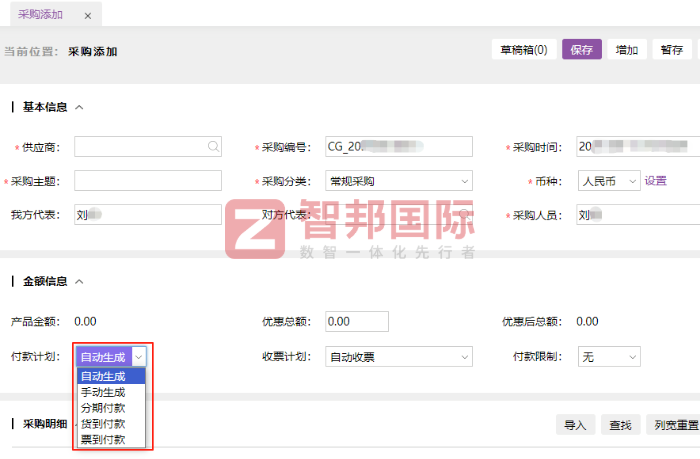Screen dimensions: 700x459
Task: Click the 查找 button
Action: click(620, 425)
